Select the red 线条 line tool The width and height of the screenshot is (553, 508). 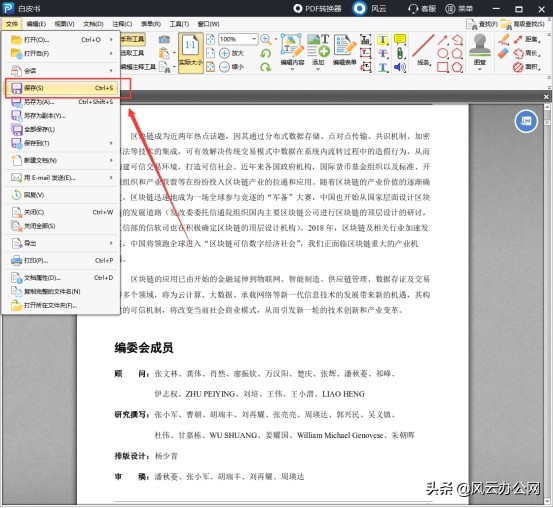pos(423,49)
